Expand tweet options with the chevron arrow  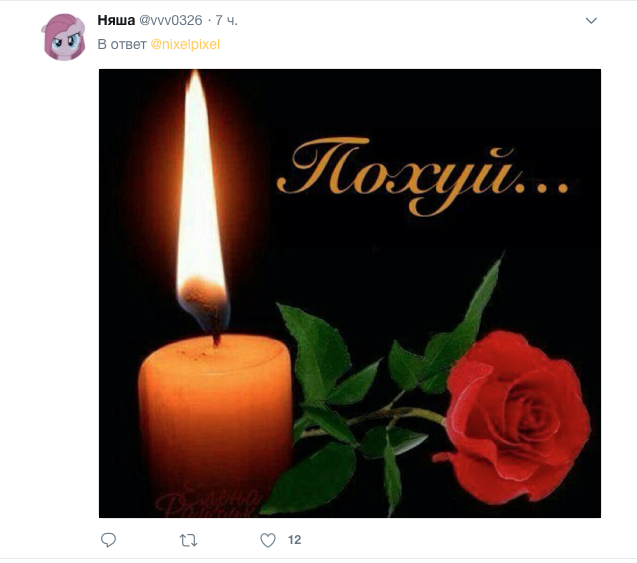tap(591, 20)
